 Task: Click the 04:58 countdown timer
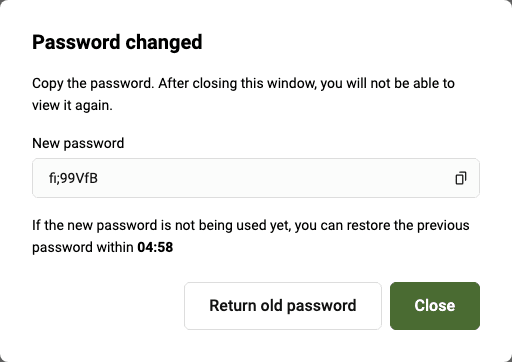click(155, 247)
